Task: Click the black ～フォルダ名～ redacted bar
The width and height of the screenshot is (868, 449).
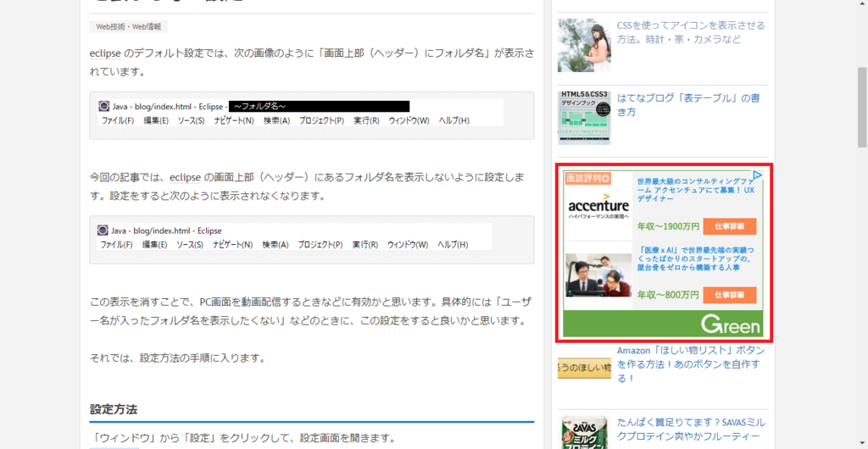Action: click(319, 106)
